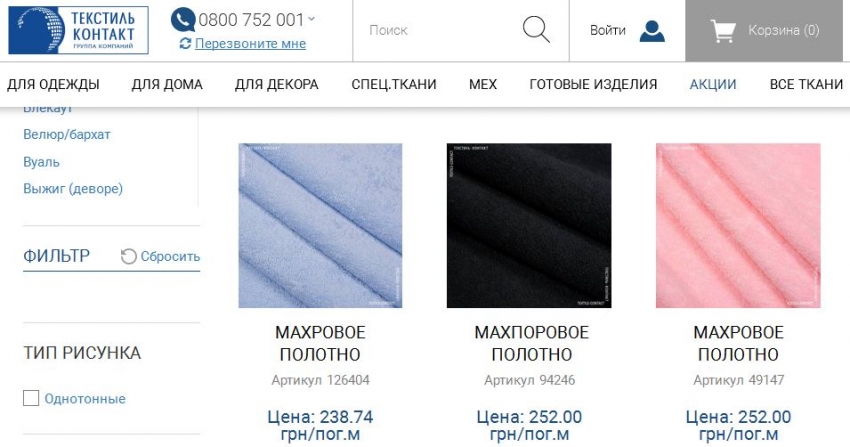Select the Велюр/бархат category link
The width and height of the screenshot is (850, 447).
(x=67, y=134)
